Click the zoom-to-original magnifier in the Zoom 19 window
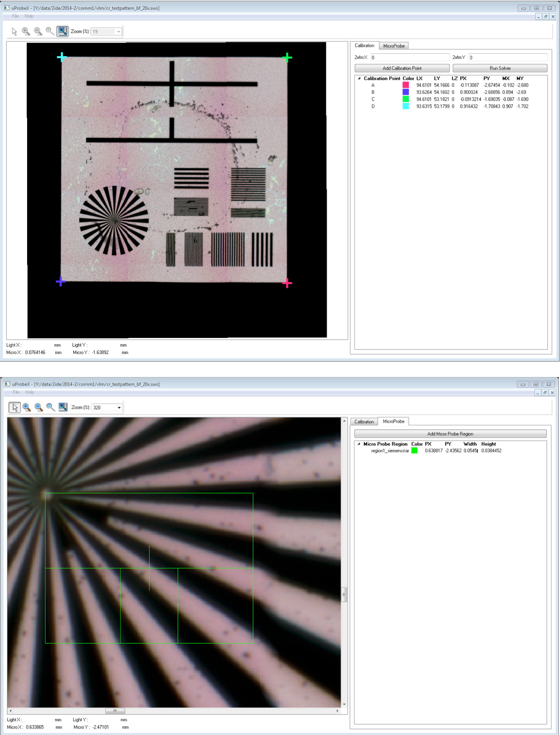Screen dimensions: 560x735 50,32
